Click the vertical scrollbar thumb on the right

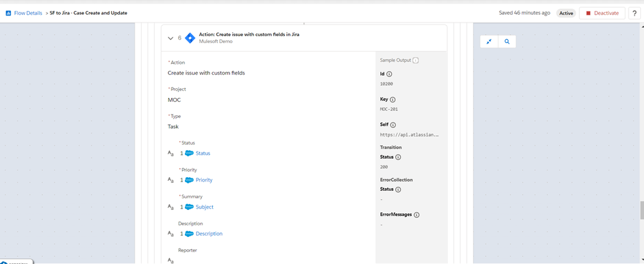point(642,211)
